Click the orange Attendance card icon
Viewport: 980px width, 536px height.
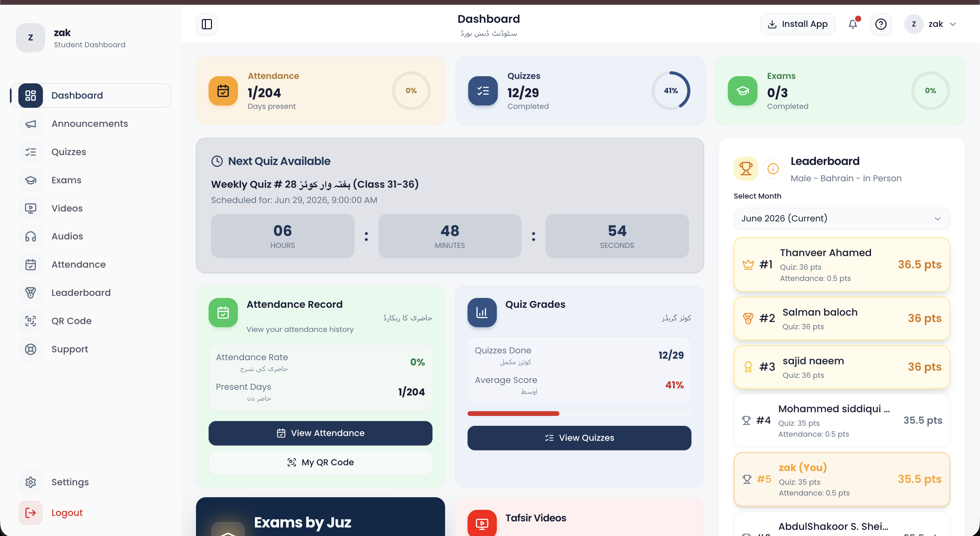click(x=223, y=91)
